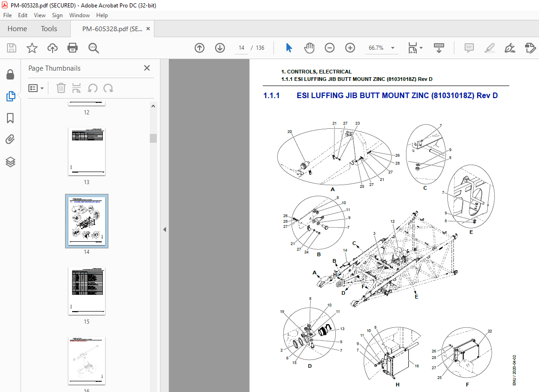Open the zoom level dropdown
Image resolution: width=539 pixels, height=392 pixels.
pos(393,48)
